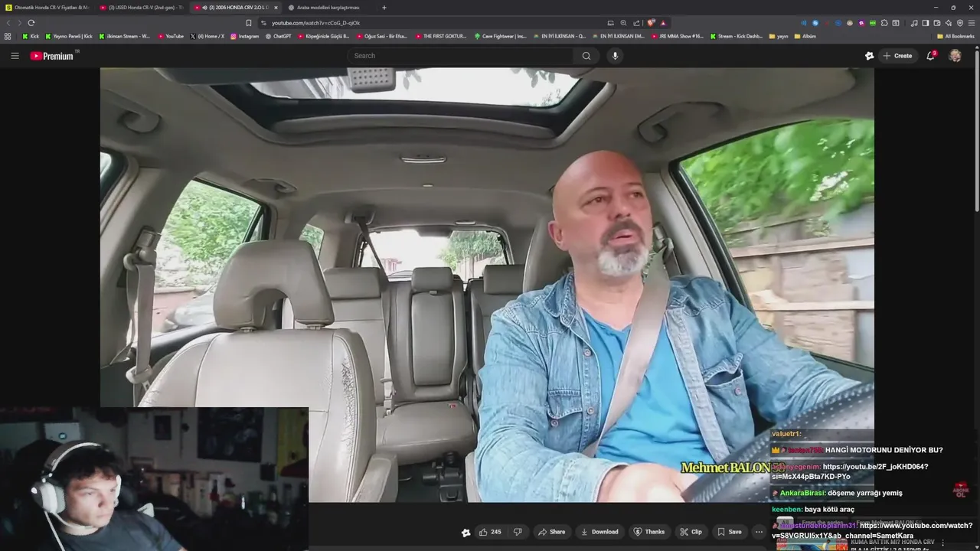Click share page icon in address bar

(636, 23)
